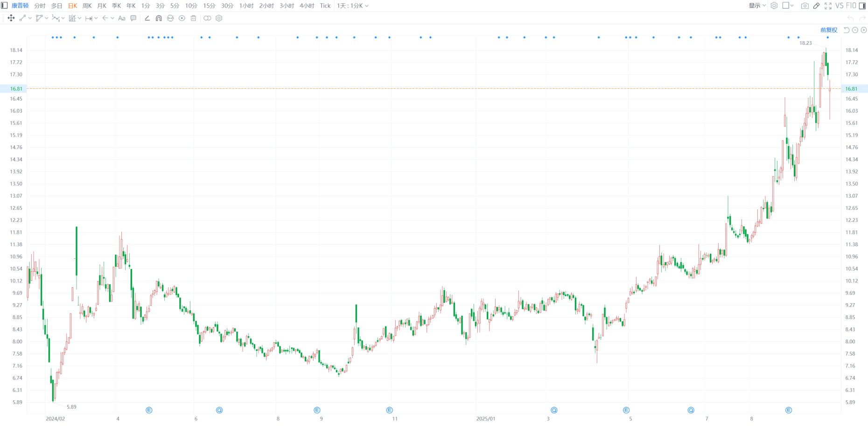
Task: Switch to 分时 intraday tab
Action: click(x=40, y=6)
